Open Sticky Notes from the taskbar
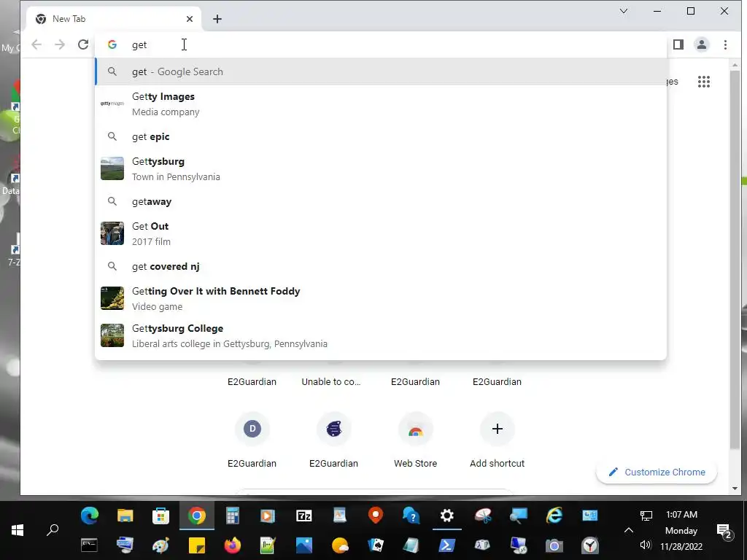 pos(197,545)
